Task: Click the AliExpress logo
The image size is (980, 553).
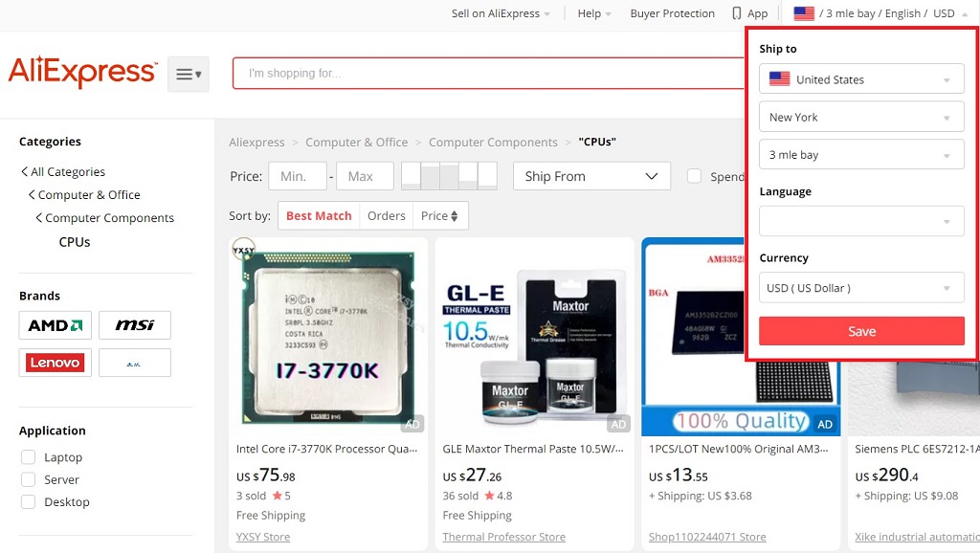Action: [x=82, y=72]
